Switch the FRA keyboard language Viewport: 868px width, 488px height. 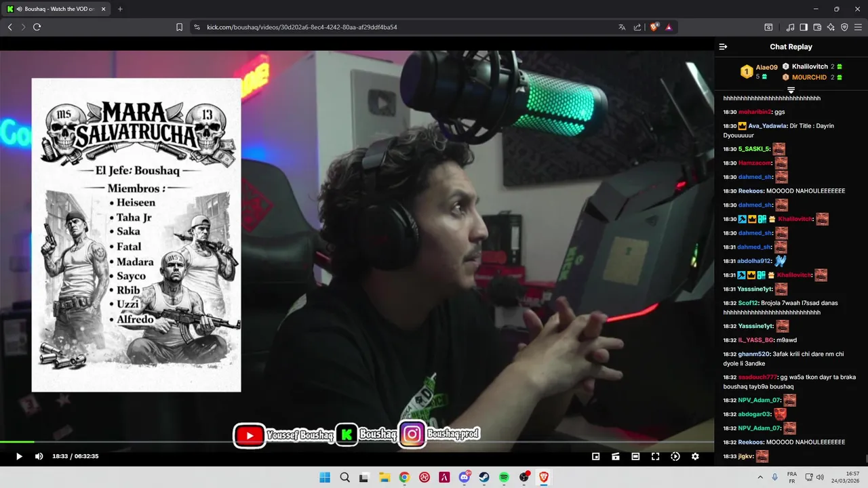click(x=792, y=477)
